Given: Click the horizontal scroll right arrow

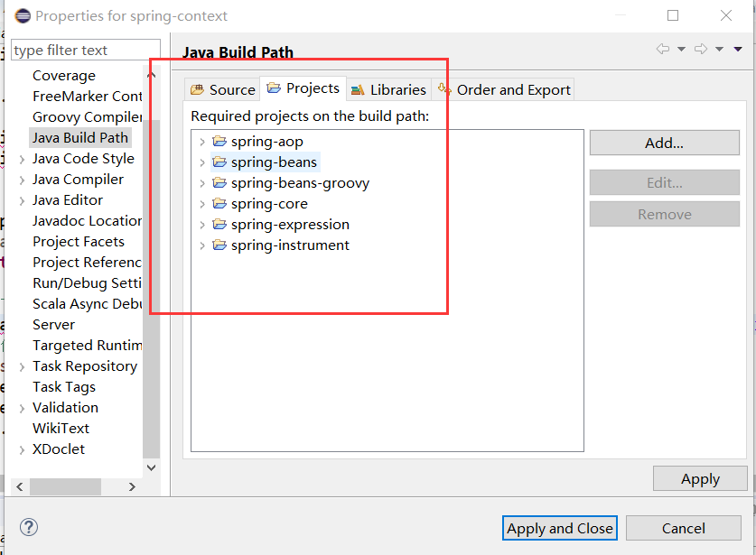Looking at the screenshot, I should click(x=132, y=486).
